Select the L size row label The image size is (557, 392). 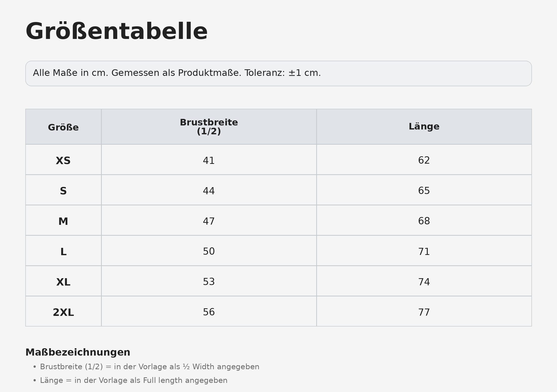tap(63, 252)
